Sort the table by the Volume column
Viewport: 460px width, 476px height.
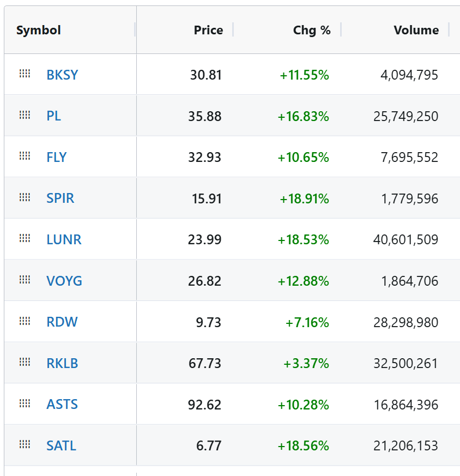416,30
